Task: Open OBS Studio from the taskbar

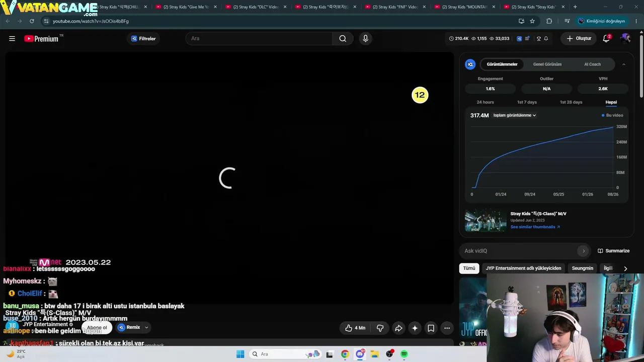Action: [389, 354]
